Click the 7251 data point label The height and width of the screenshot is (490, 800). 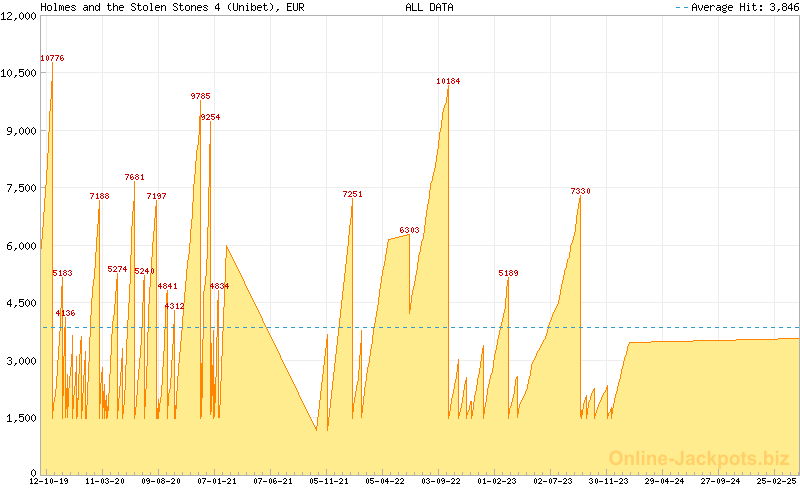pyautogui.click(x=352, y=194)
